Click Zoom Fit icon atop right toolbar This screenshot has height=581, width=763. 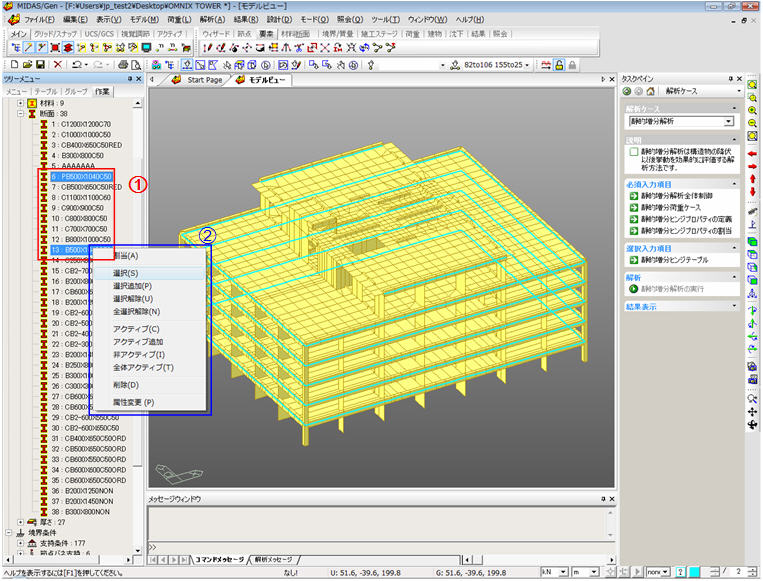[752, 85]
